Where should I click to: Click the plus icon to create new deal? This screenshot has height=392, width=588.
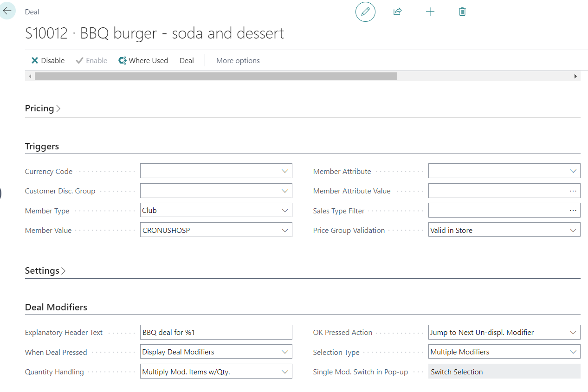pyautogui.click(x=430, y=12)
